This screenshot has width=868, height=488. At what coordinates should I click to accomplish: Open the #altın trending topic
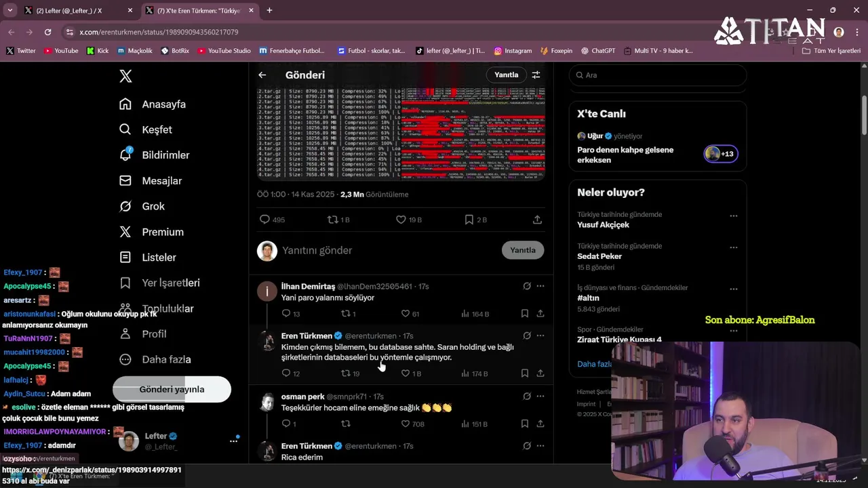point(588,298)
